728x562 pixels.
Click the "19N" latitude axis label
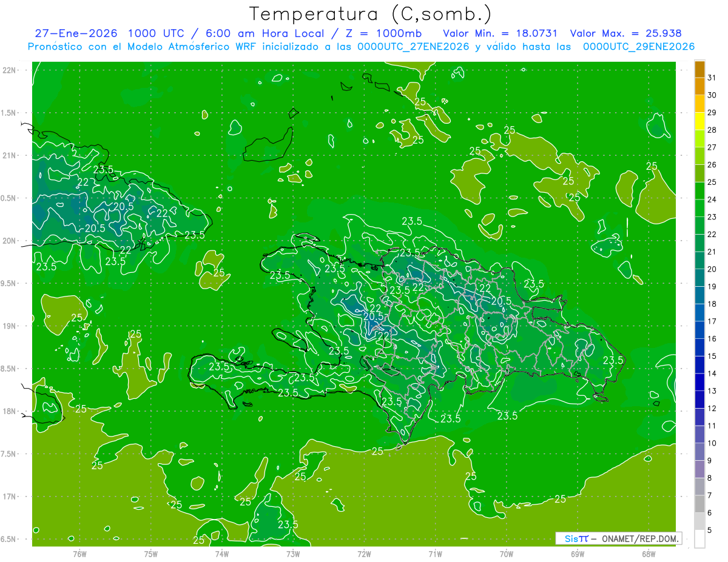pos(10,326)
